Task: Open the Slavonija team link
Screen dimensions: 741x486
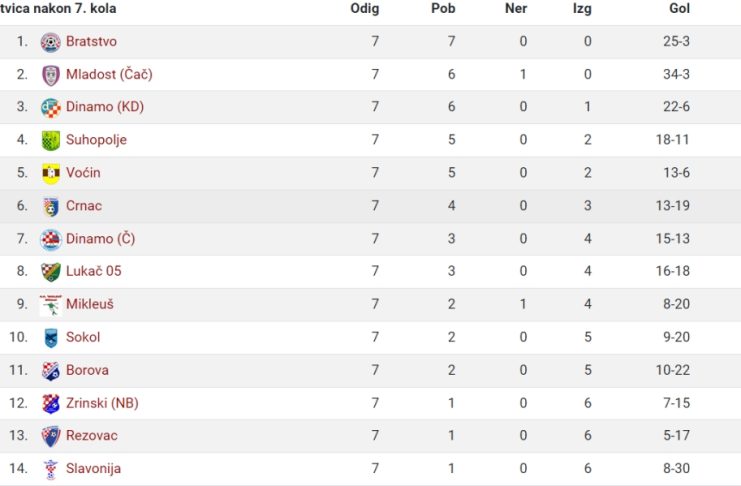Action: coord(94,469)
